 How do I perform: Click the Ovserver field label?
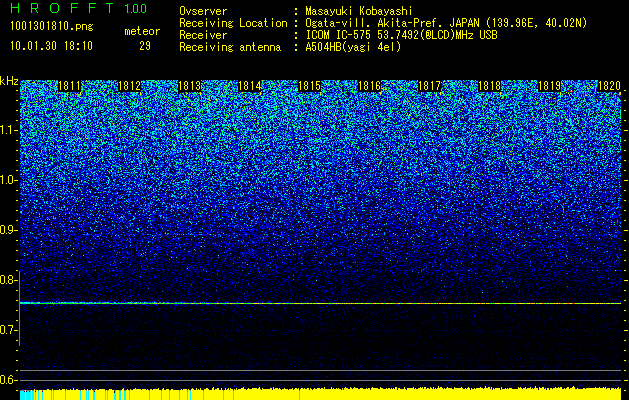(x=203, y=11)
